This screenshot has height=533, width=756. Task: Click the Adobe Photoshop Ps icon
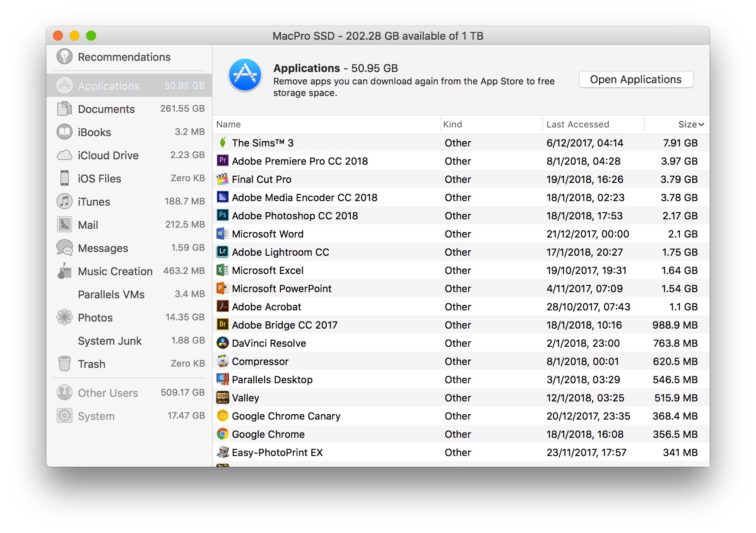pyautogui.click(x=223, y=215)
